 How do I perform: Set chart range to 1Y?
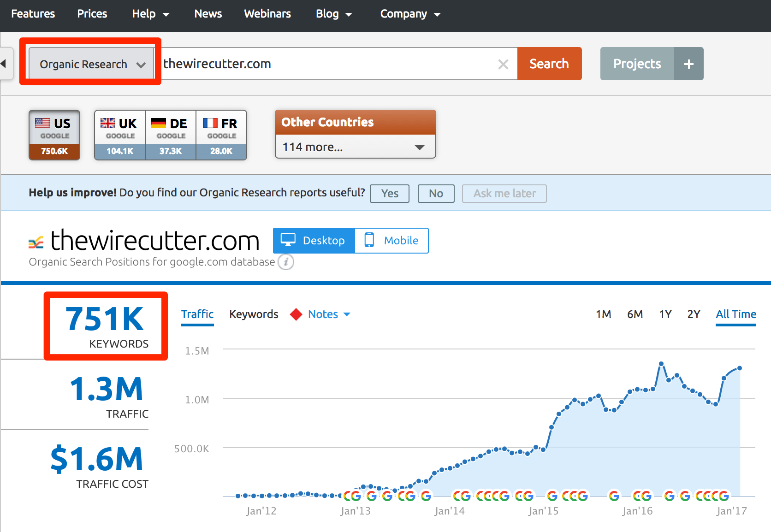click(x=665, y=314)
